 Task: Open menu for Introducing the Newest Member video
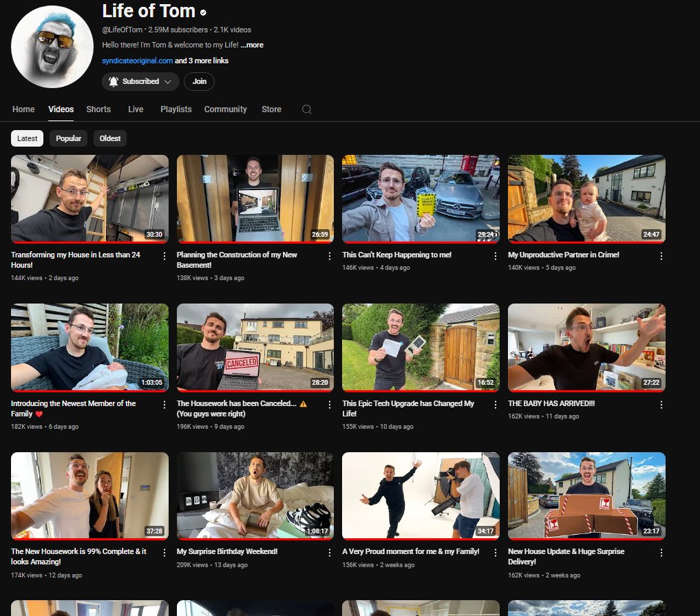[165, 405]
